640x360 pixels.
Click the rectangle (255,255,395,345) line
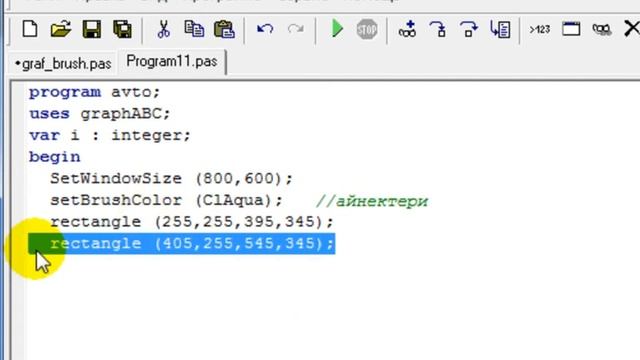click(192, 222)
